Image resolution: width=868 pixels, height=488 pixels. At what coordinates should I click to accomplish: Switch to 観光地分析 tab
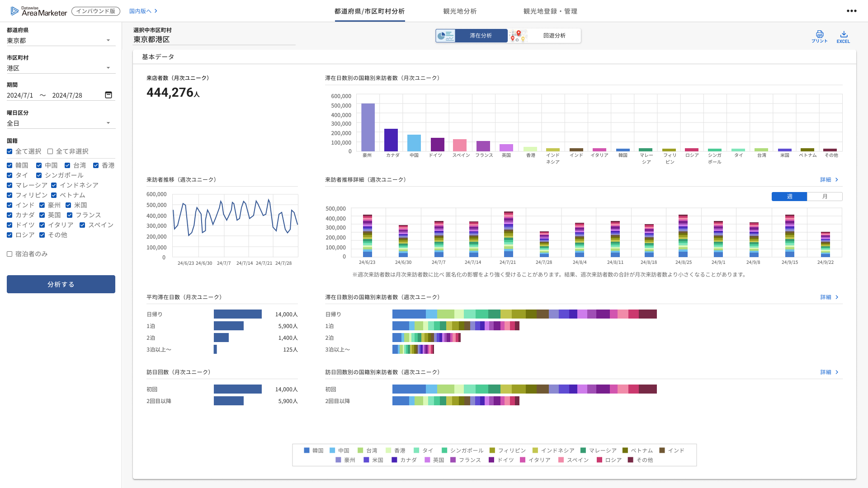460,11
